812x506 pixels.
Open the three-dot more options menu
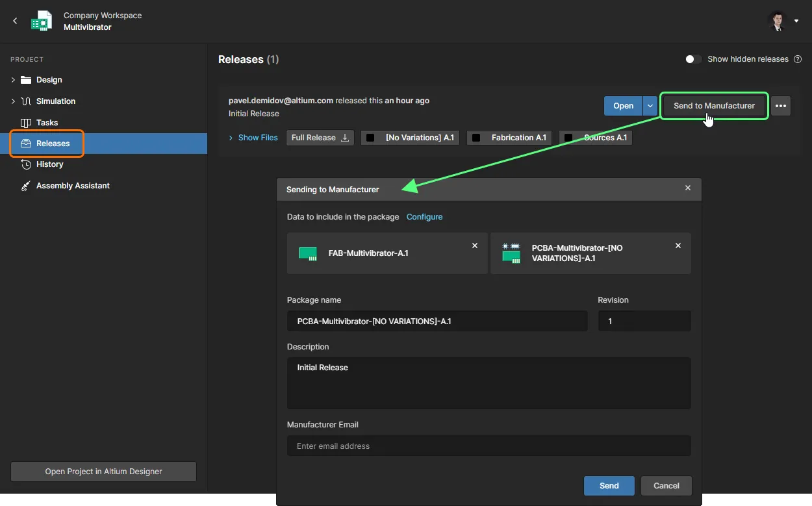coord(781,106)
